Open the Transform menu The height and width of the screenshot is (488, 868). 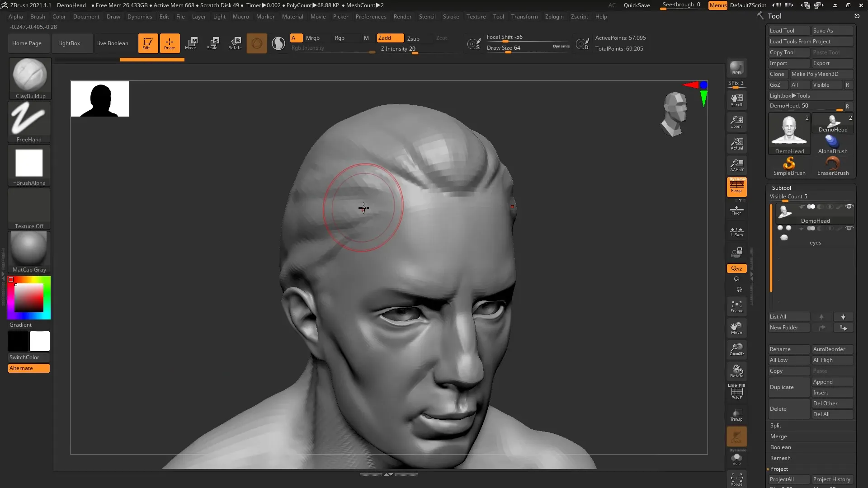click(524, 16)
